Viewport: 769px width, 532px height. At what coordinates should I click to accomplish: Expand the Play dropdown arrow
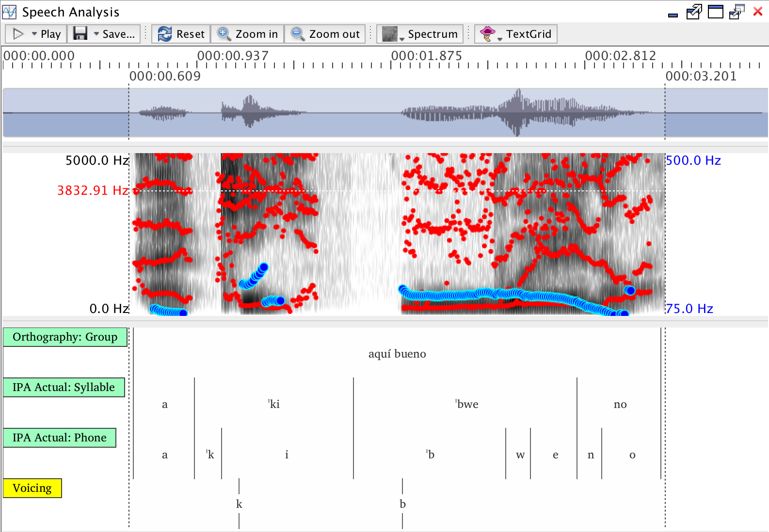click(34, 34)
